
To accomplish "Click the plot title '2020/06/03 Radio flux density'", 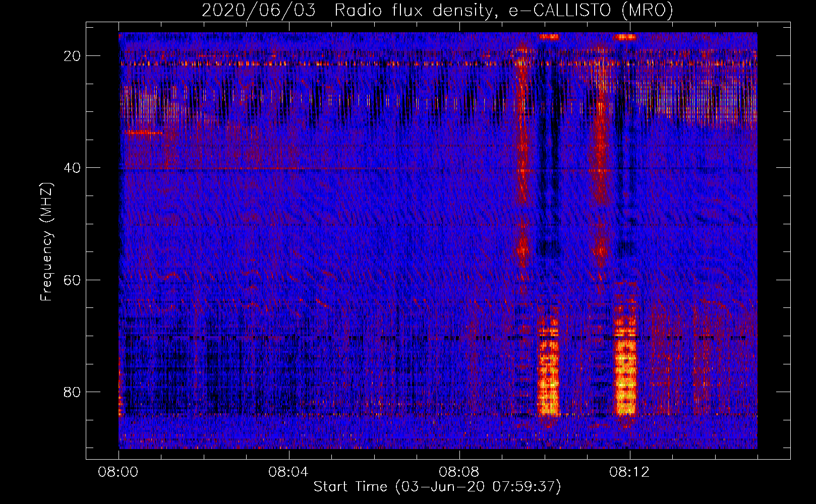I will (437, 11).
